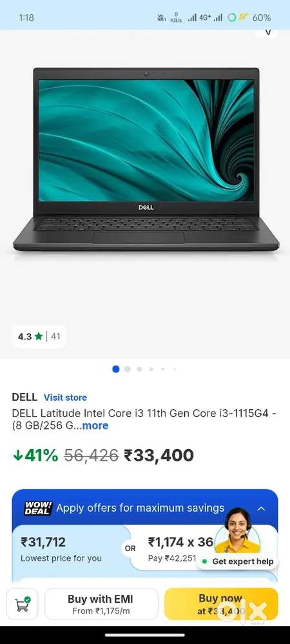Select the third image carousel dot

click(139, 369)
